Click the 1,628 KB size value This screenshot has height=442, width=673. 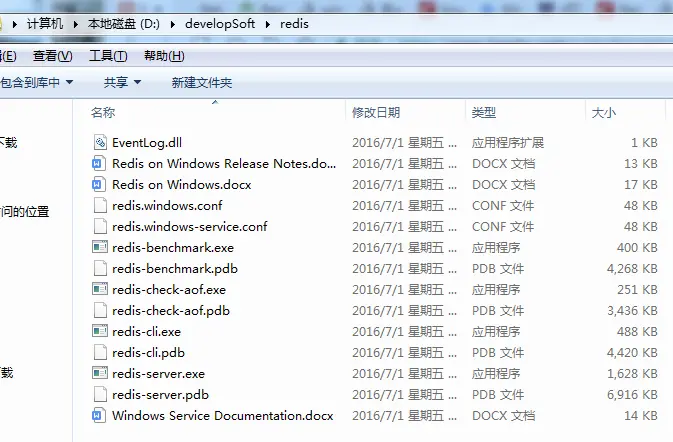[632, 374]
